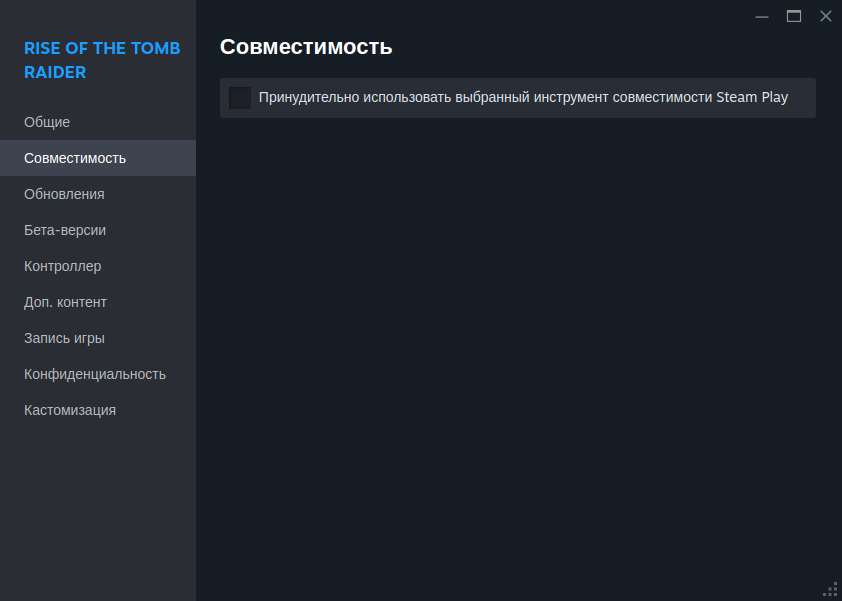
Task: Open the Доп. контент section
Action: [65, 302]
